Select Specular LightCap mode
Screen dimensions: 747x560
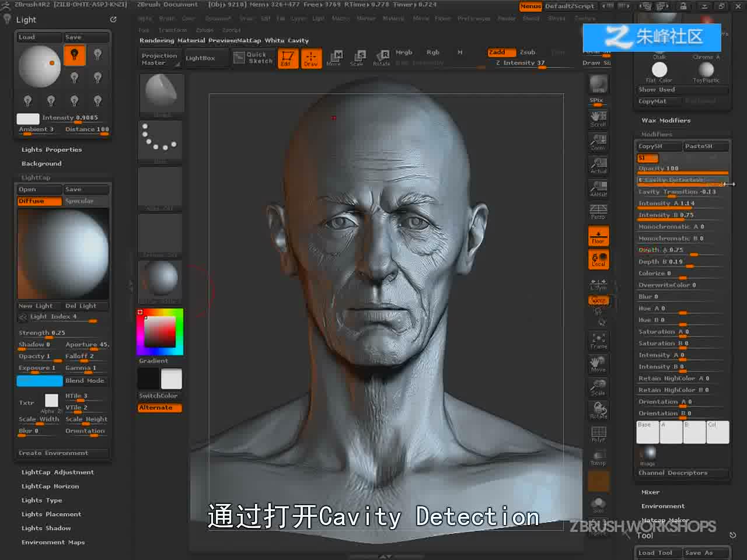click(86, 201)
